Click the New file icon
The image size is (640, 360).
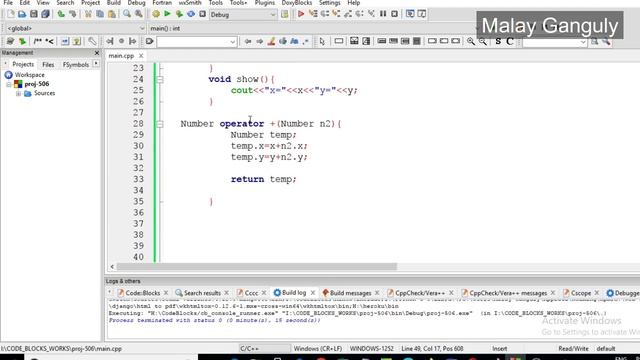point(11,14)
